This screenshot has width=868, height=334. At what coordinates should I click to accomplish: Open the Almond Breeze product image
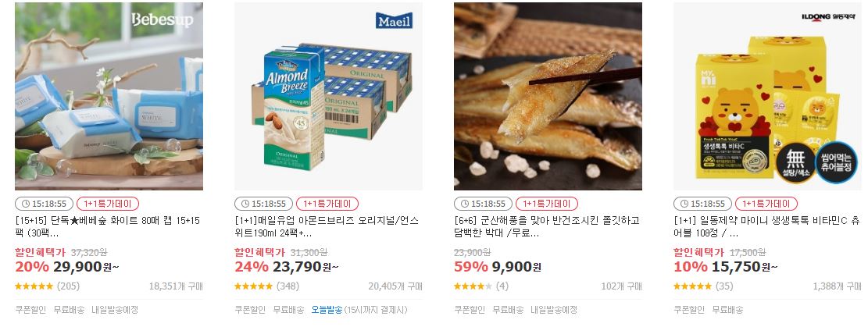click(x=328, y=96)
